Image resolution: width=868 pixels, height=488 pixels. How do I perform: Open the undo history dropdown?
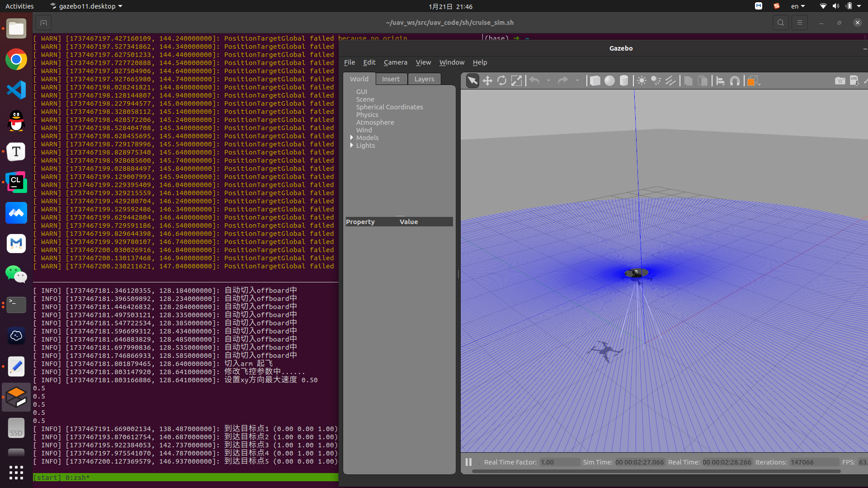tap(548, 80)
